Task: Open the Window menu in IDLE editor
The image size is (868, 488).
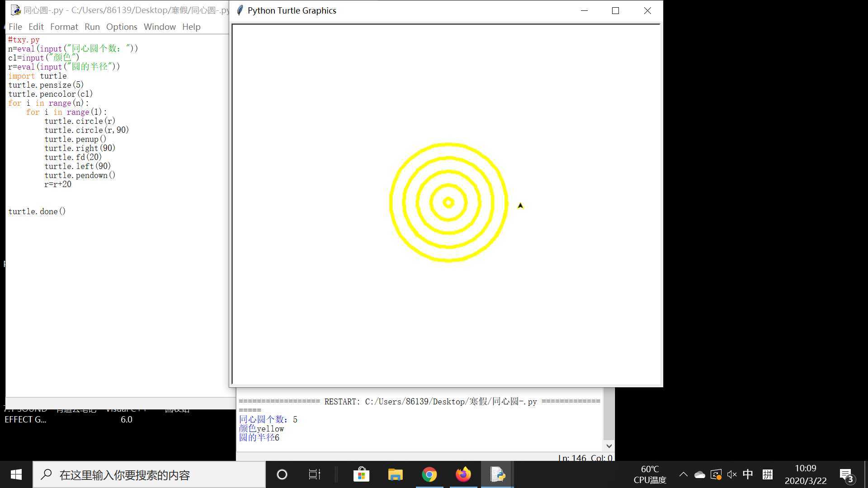Action: click(x=160, y=27)
